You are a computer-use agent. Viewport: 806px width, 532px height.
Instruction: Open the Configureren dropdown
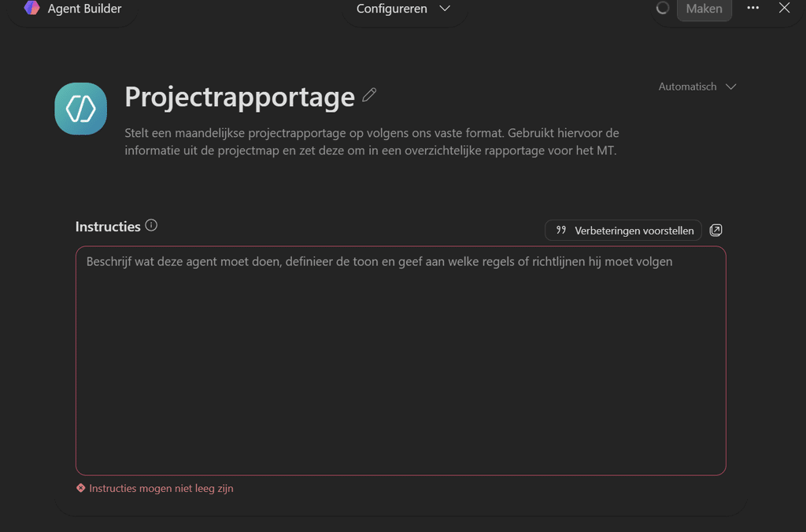coord(404,9)
